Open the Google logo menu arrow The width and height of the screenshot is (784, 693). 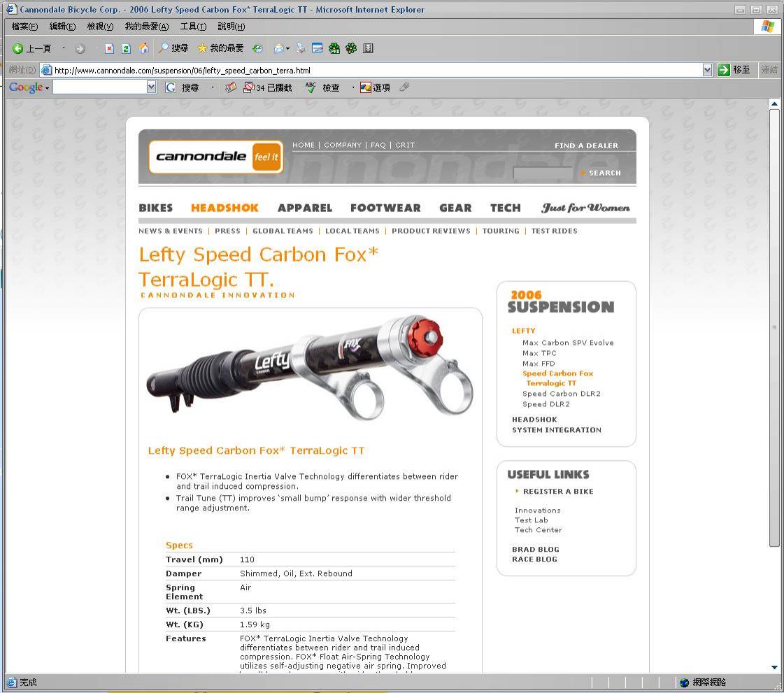coord(47,88)
